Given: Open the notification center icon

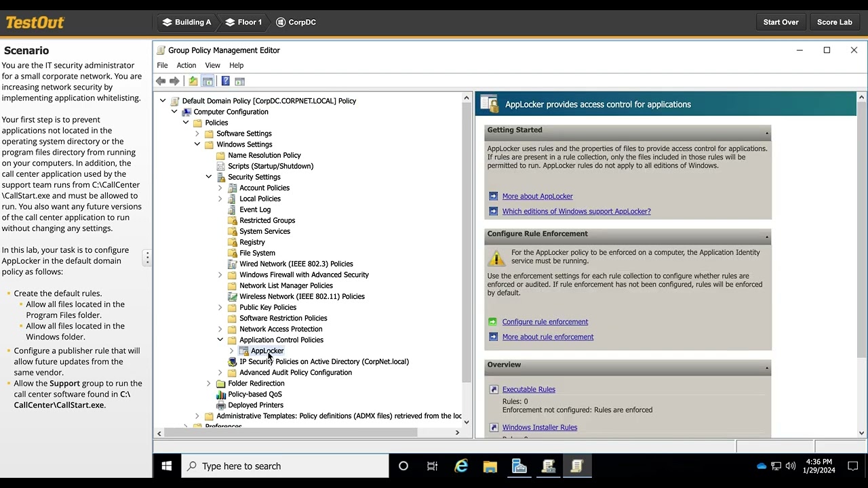Looking at the screenshot, I should point(853,466).
